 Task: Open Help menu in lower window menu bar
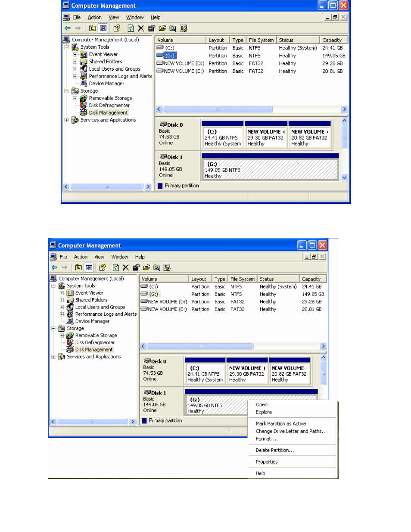140,257
